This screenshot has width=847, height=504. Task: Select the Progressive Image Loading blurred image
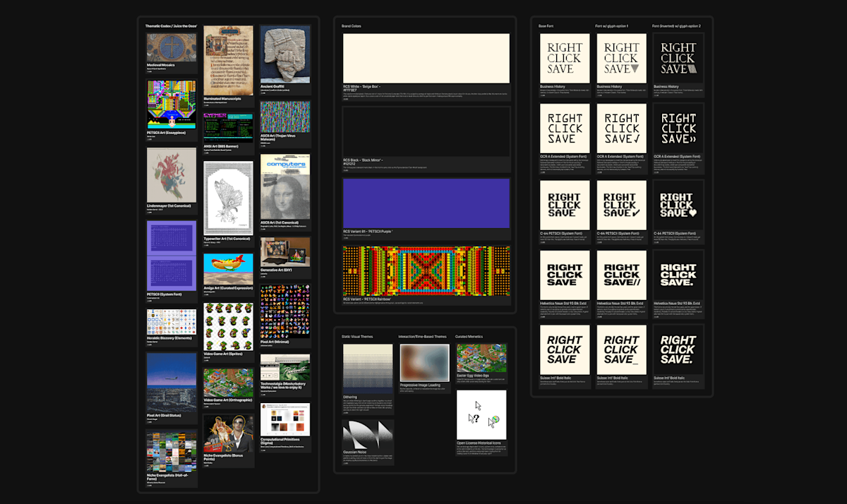(x=425, y=363)
